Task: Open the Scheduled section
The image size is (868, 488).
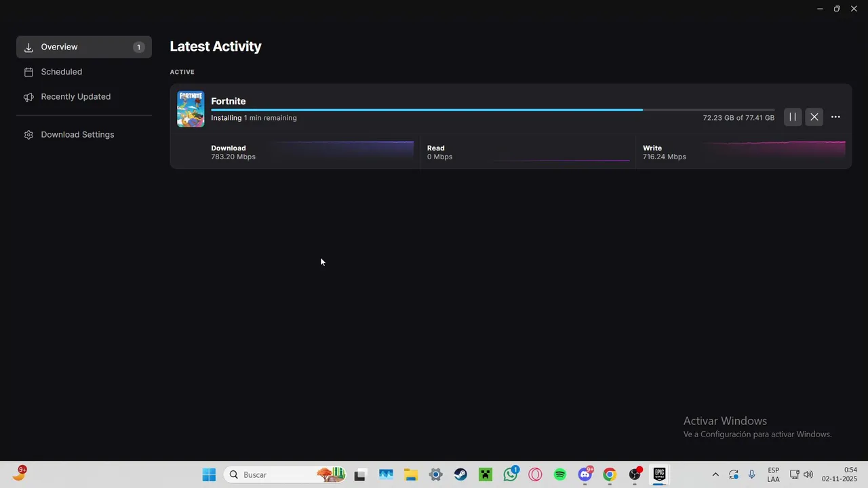Action: coord(84,72)
